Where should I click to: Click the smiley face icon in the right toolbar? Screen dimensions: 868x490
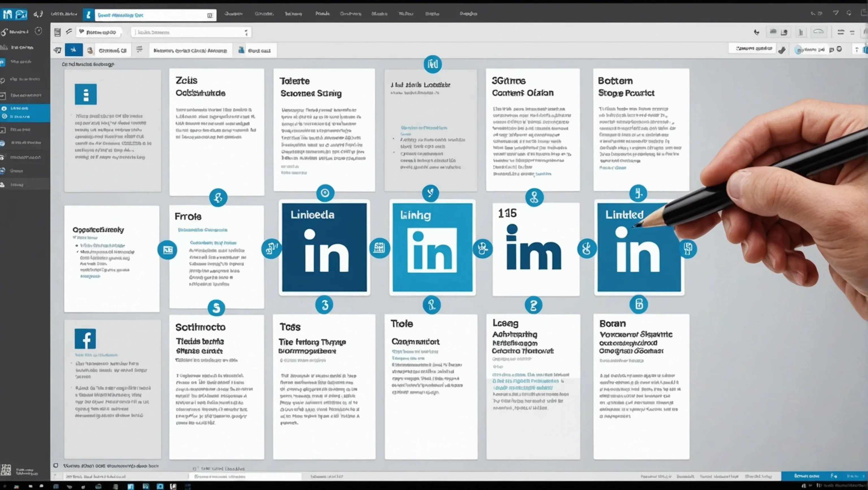click(839, 49)
